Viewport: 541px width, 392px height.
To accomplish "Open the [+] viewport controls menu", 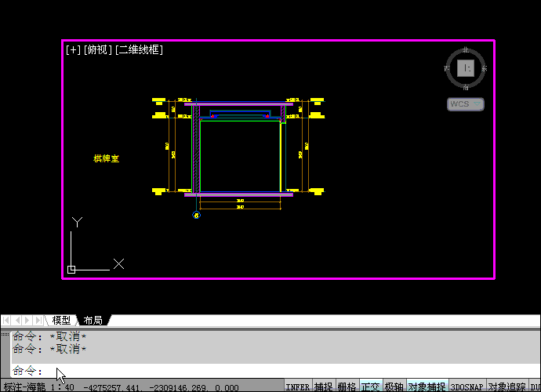I will point(74,49).
